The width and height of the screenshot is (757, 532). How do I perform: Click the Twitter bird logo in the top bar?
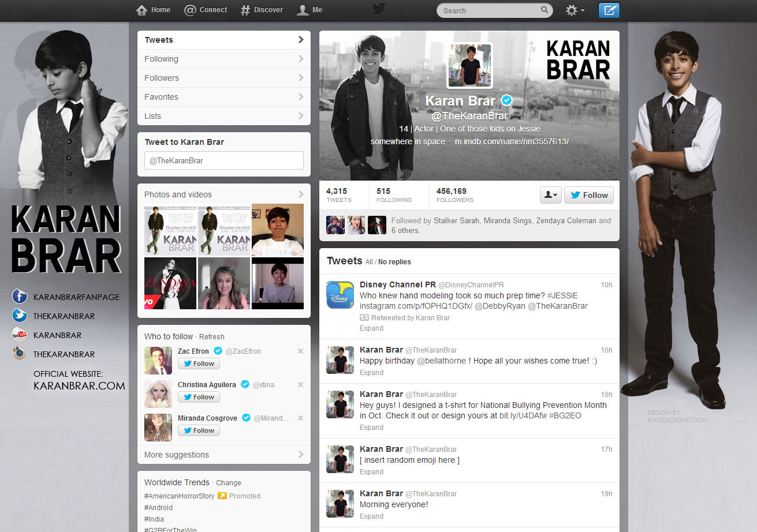(x=379, y=9)
